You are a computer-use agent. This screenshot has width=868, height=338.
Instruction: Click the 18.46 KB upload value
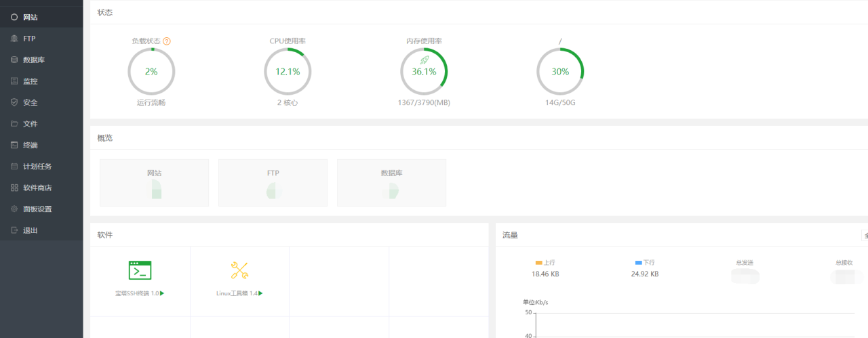[545, 274]
